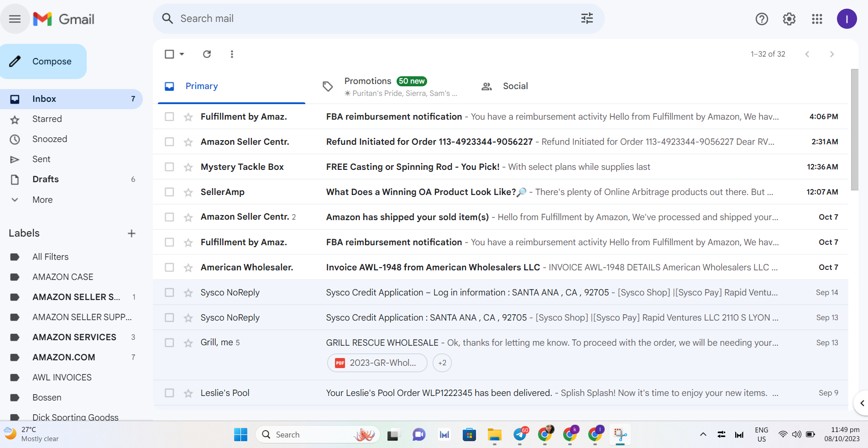
Task: Open the Snoozed folder
Action: click(71, 139)
